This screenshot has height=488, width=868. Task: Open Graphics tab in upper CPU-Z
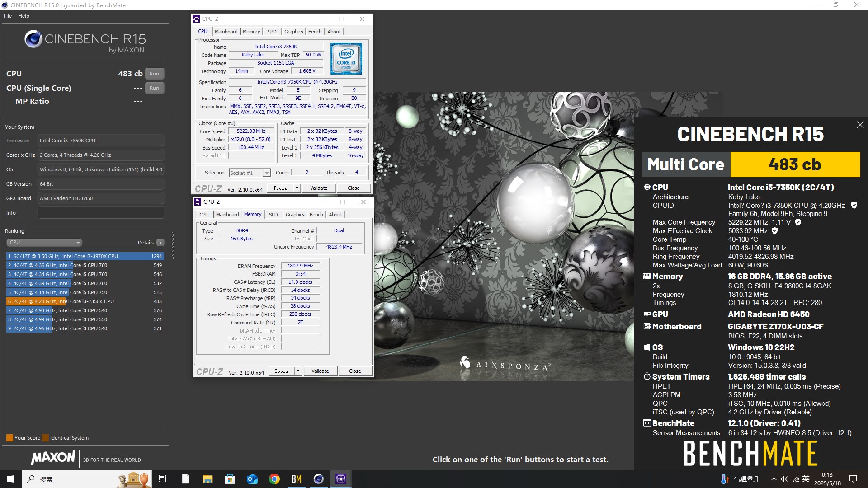pyautogui.click(x=293, y=32)
